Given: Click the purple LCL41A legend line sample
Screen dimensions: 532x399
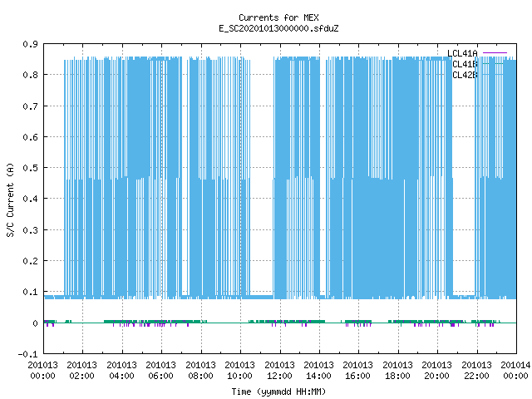Looking at the screenshot, I should (x=495, y=53).
